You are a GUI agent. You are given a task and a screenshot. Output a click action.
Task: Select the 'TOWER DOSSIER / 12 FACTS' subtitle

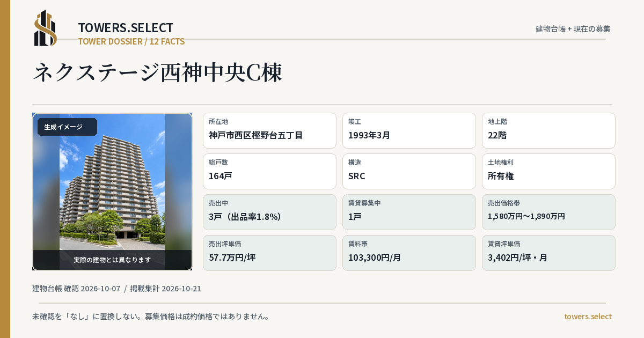tap(131, 41)
